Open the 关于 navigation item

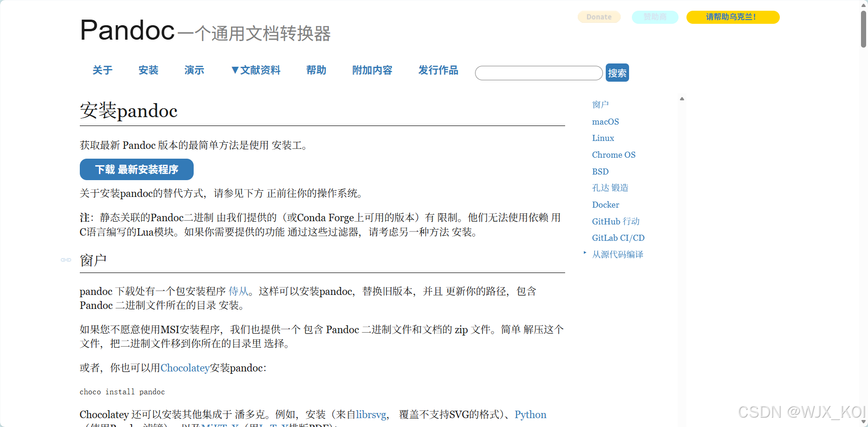click(x=103, y=70)
